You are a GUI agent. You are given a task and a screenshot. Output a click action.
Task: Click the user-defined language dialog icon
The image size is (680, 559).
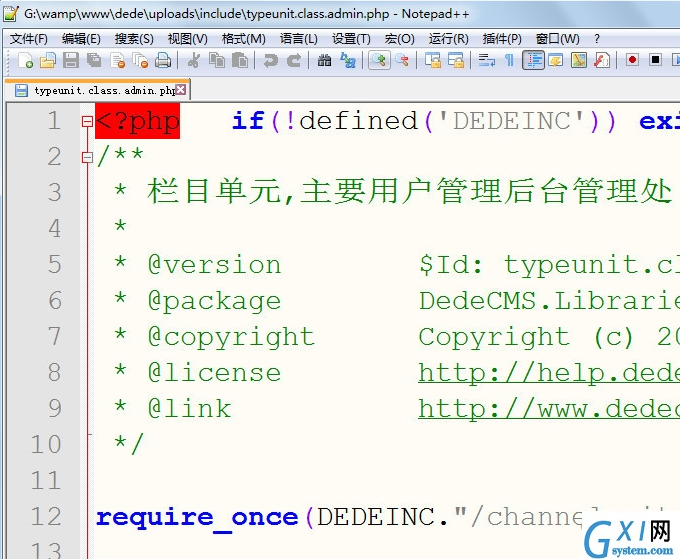point(556,60)
